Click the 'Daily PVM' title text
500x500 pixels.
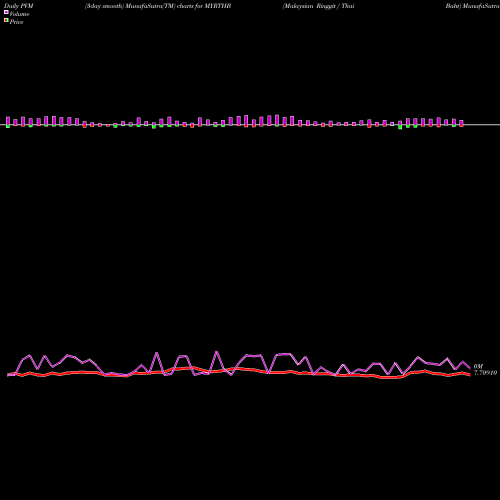(19, 6)
